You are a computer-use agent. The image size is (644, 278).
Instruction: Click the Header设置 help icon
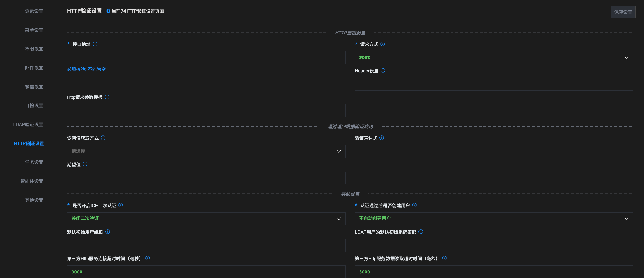pos(383,70)
